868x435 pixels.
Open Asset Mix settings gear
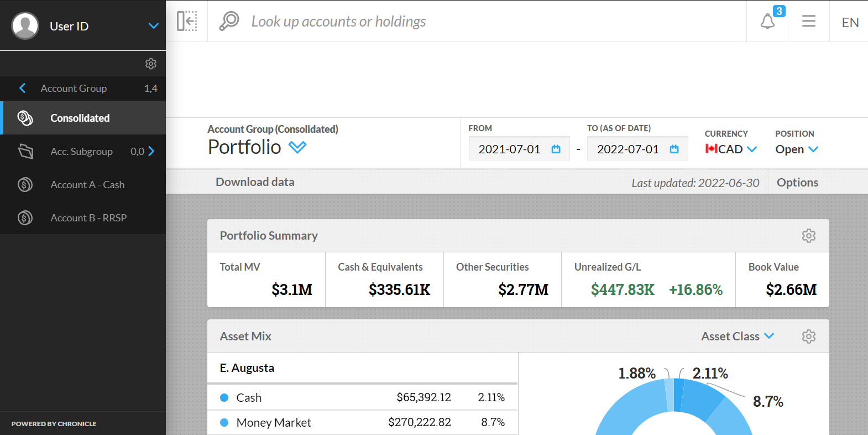point(808,336)
